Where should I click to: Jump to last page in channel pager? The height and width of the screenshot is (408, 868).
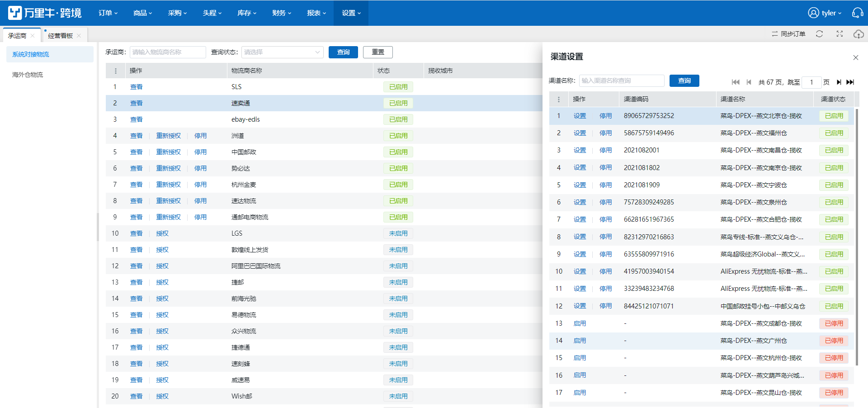tap(850, 82)
